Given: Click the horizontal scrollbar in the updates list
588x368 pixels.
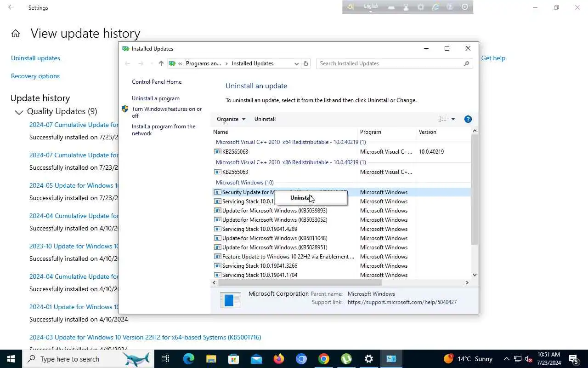Looking at the screenshot, I should pos(299,282).
